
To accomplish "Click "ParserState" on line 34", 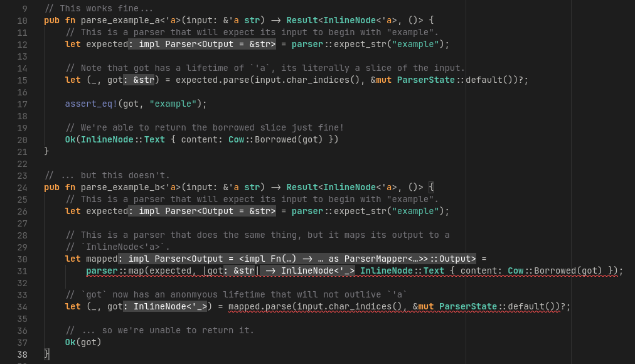I will pos(468,307).
